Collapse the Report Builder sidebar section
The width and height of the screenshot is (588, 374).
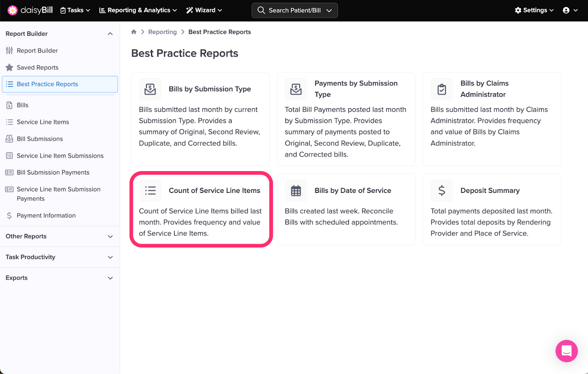[110, 34]
